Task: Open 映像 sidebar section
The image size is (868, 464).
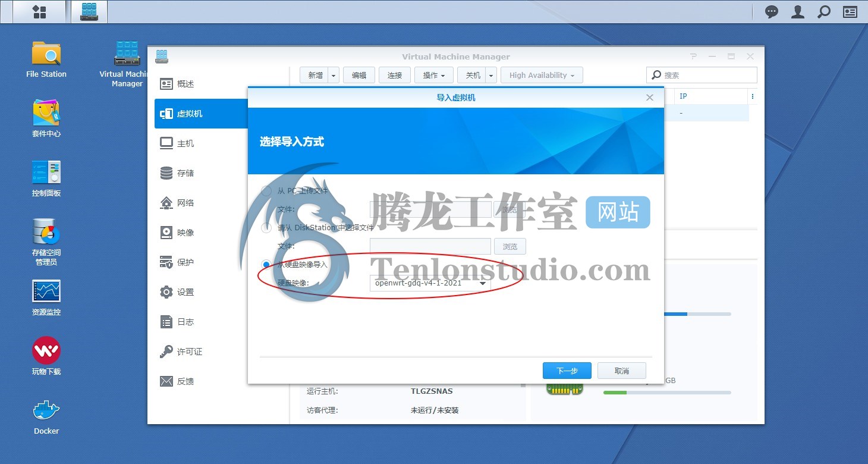Action: tap(201, 233)
